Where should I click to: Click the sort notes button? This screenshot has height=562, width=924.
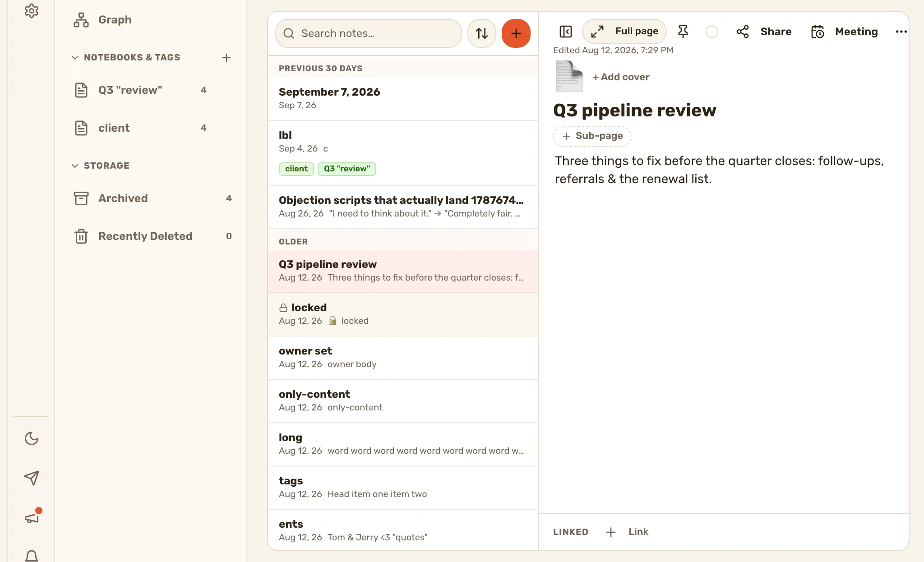pos(482,33)
